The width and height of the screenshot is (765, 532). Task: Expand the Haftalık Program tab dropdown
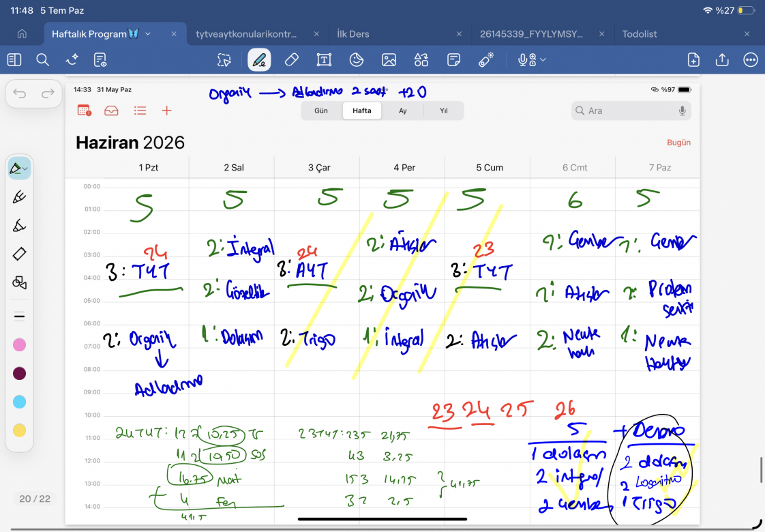pos(148,34)
